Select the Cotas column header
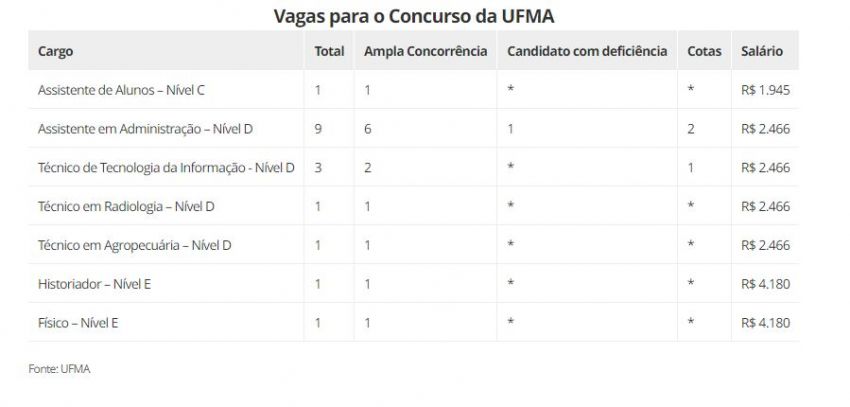 703,51
